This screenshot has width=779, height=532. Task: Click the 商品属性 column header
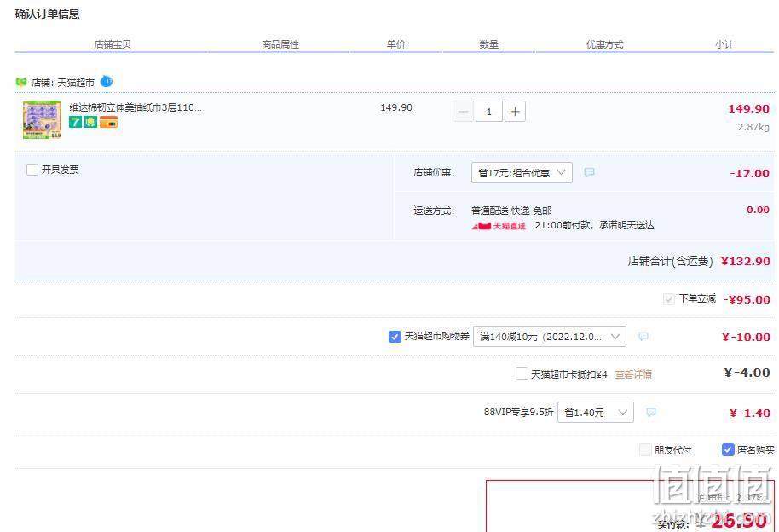[x=280, y=44]
